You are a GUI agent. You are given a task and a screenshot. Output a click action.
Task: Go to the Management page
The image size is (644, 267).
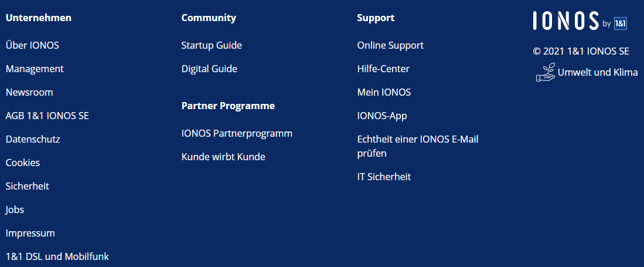pos(35,69)
